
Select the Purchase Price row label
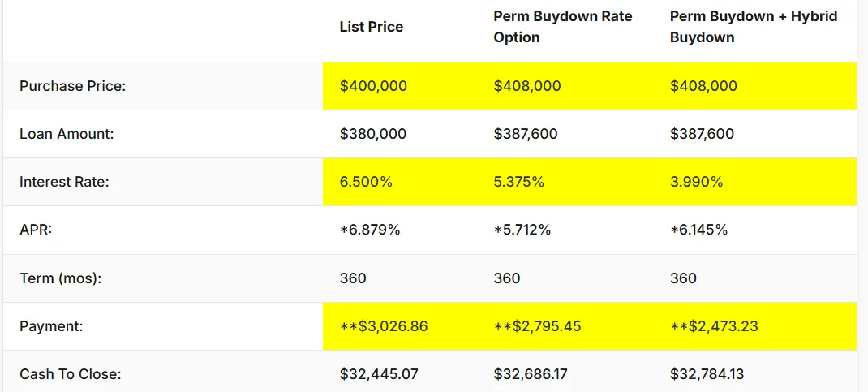pos(72,86)
